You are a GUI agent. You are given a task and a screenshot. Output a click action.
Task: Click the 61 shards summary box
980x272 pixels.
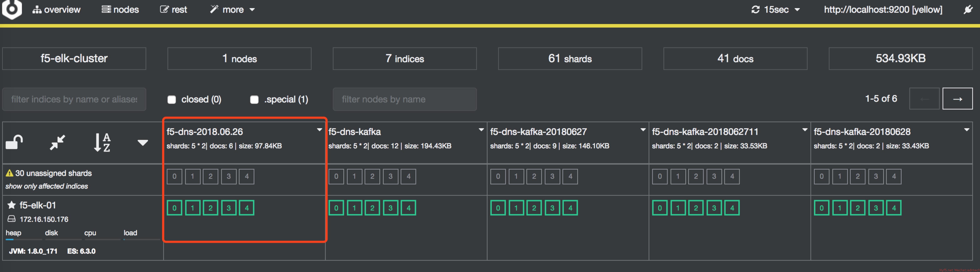pyautogui.click(x=570, y=59)
